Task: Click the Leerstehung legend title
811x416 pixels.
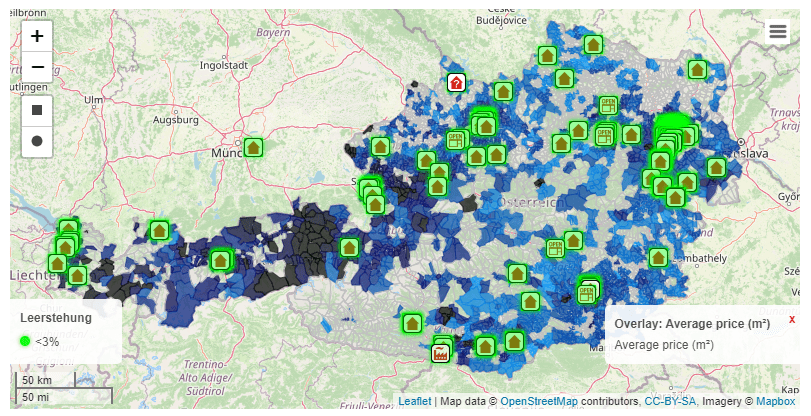Action: coord(56,318)
